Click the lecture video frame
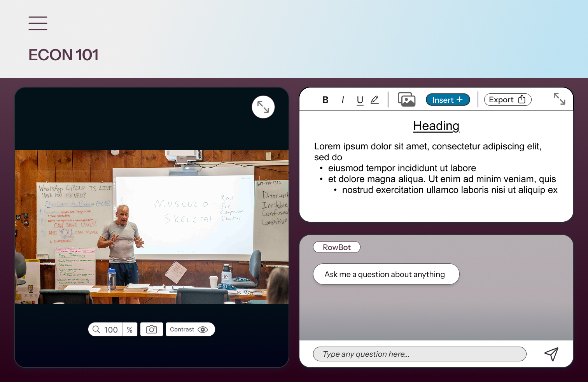 tap(152, 227)
